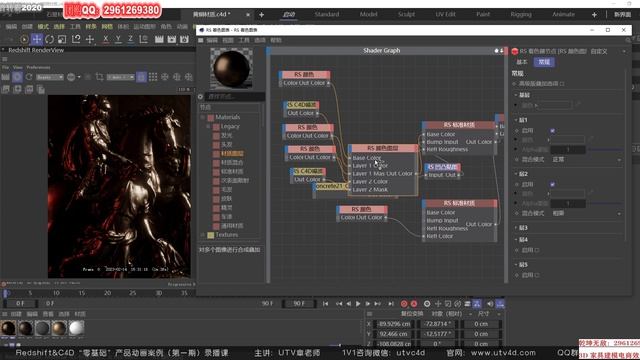Open Layer 1 blend mode dropdown
The width and height of the screenshot is (640, 360).
click(x=587, y=160)
